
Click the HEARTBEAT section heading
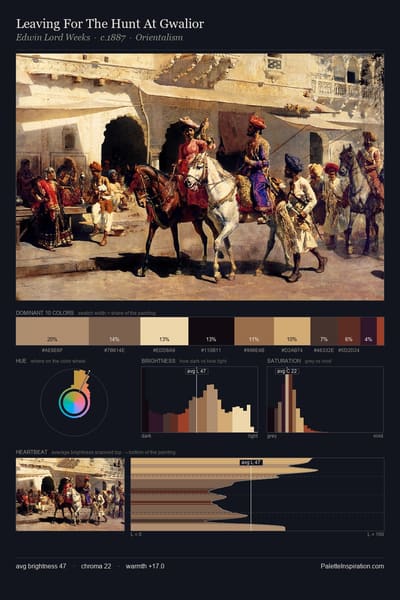click(32, 452)
